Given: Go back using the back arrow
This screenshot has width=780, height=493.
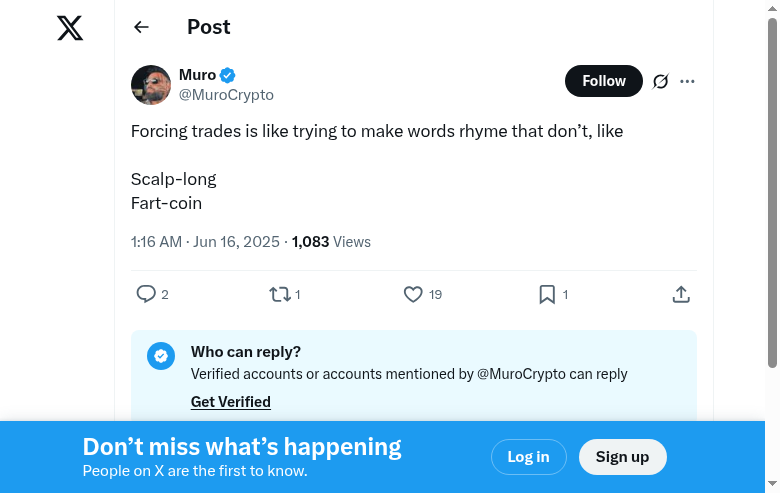Looking at the screenshot, I should [x=141, y=28].
